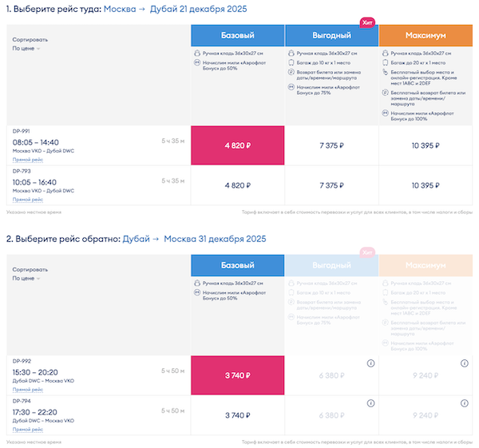
Task: Click the info icon on the DP-992 Максимум price
Action: 464,363
